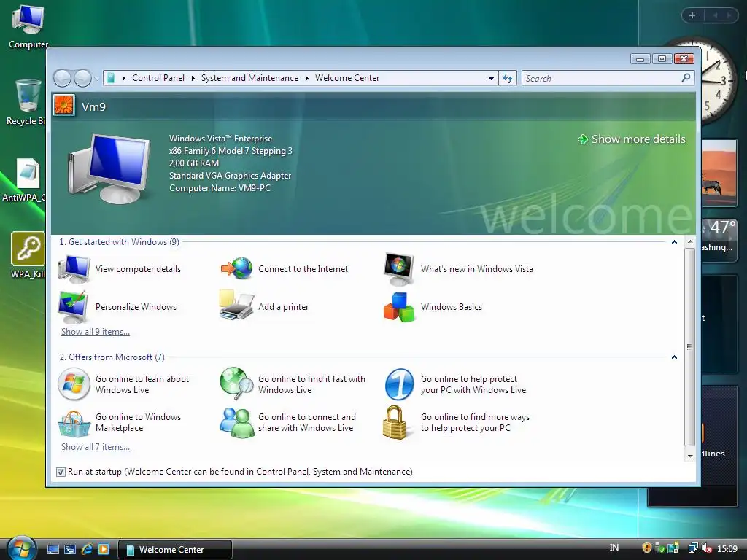The height and width of the screenshot is (560, 747).
Task: Launch Windows Media Player from Quick Launch
Action: click(x=104, y=550)
